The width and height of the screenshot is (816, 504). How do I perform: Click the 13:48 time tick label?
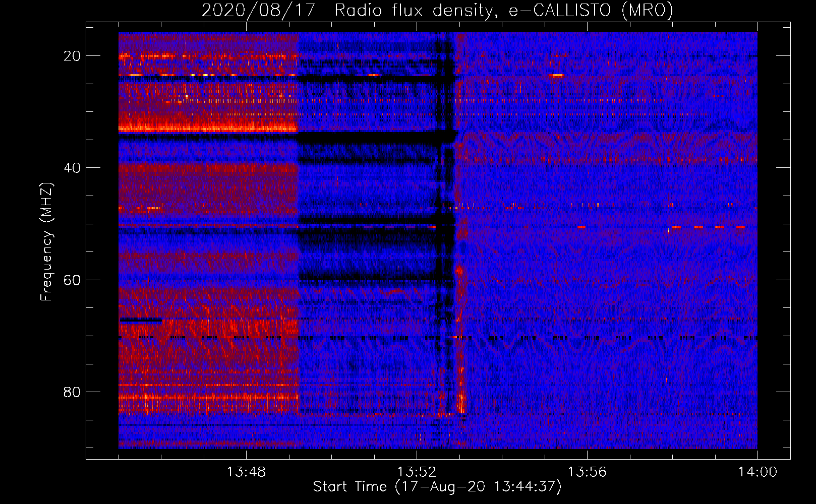tap(246, 472)
